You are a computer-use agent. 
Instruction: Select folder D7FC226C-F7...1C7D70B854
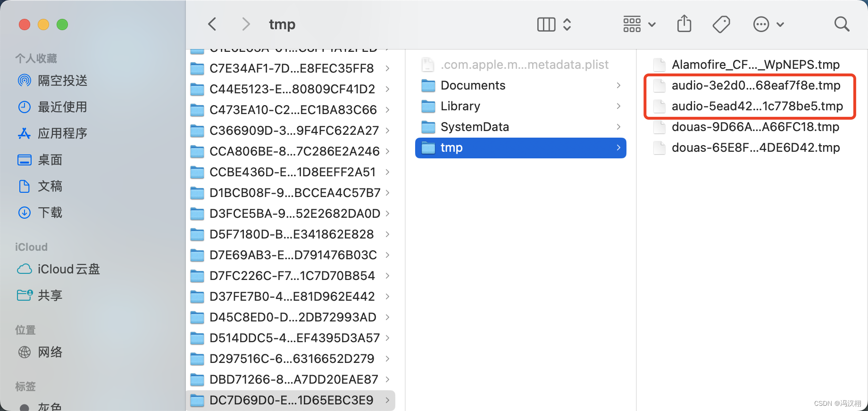click(x=291, y=276)
